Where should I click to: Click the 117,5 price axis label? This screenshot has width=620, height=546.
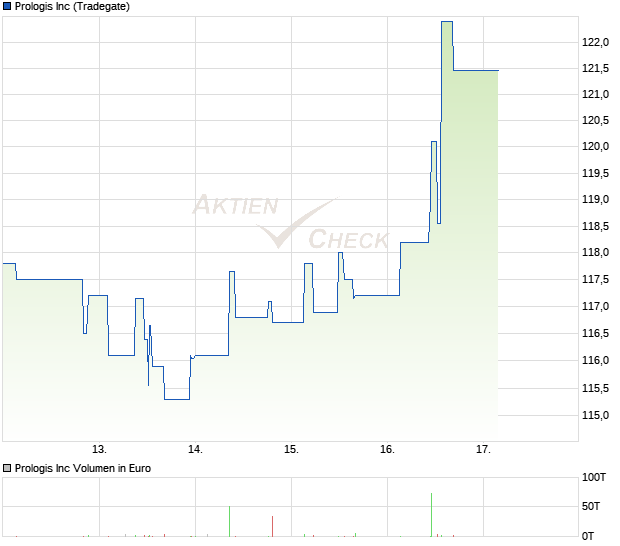click(595, 280)
